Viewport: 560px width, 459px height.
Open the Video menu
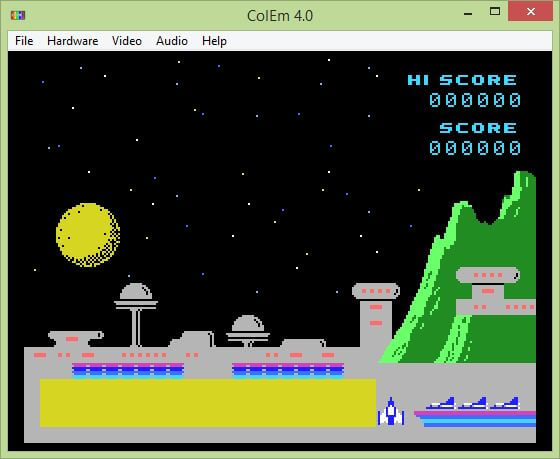point(127,41)
